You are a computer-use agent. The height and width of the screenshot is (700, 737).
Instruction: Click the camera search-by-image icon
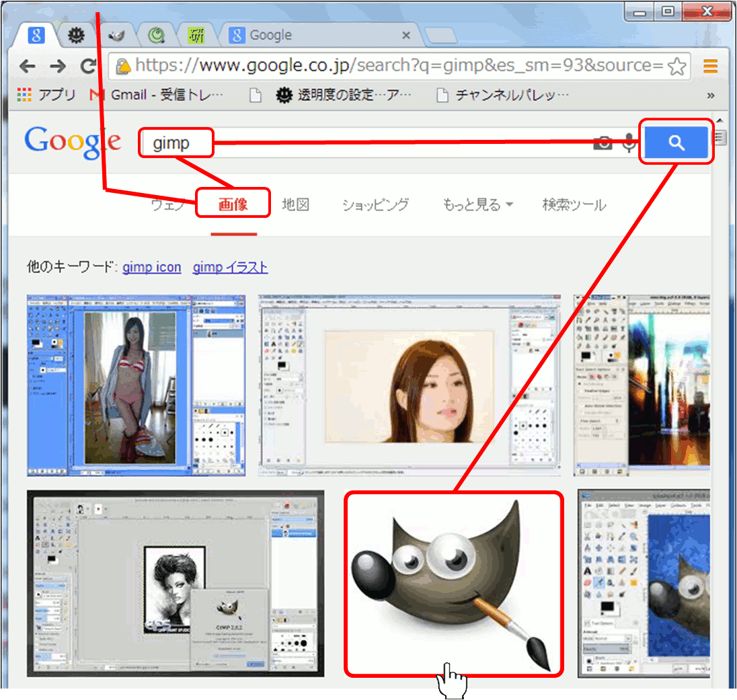pos(603,143)
